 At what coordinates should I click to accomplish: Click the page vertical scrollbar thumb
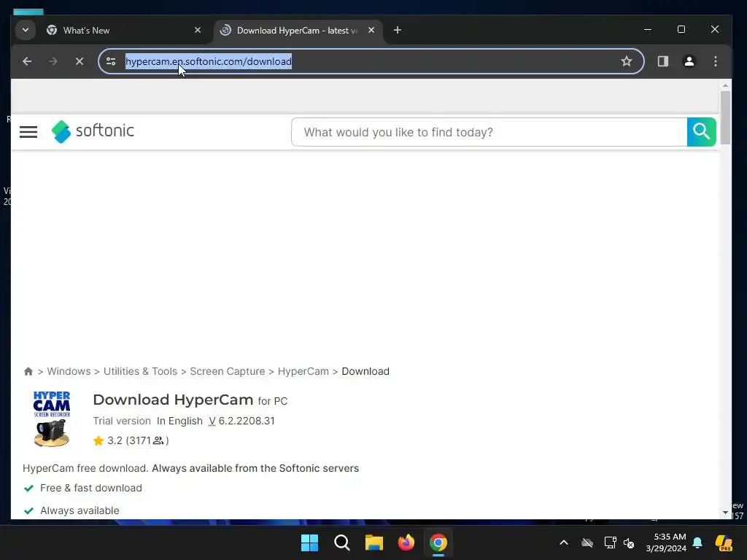(725, 117)
